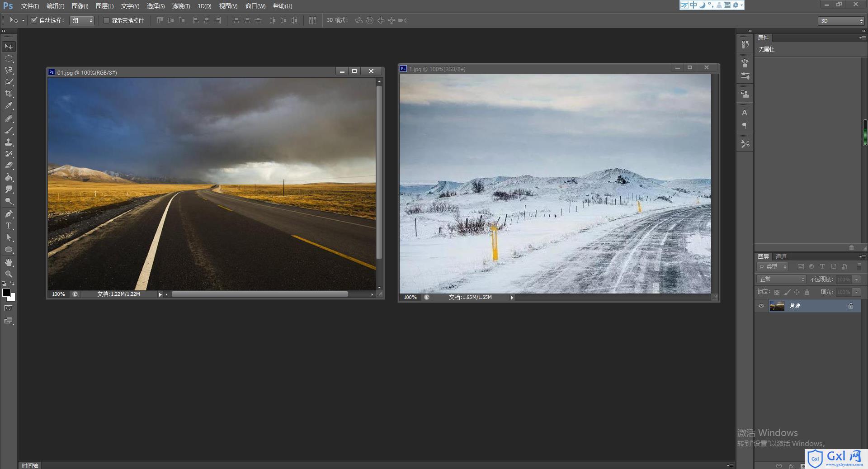Toggle lock transparent pixels
Viewport: 868px width, 469px height.
tap(777, 292)
